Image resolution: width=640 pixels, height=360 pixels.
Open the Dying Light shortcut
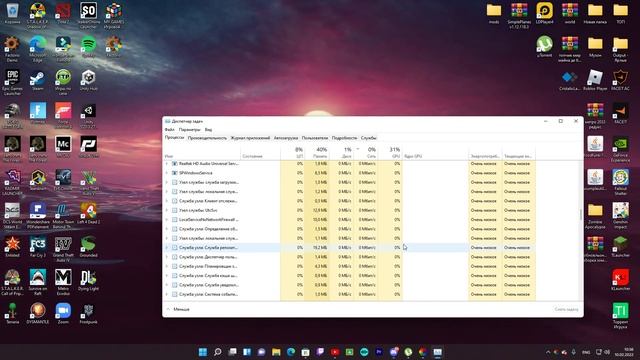[x=88, y=280]
